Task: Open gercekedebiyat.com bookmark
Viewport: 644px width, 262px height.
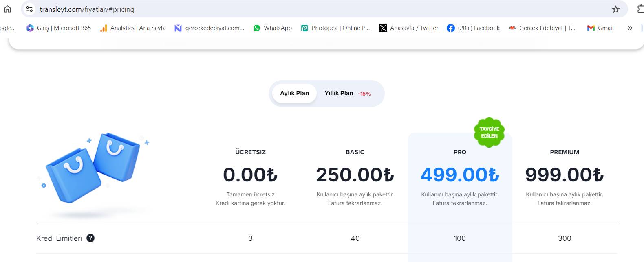Action: (209, 28)
